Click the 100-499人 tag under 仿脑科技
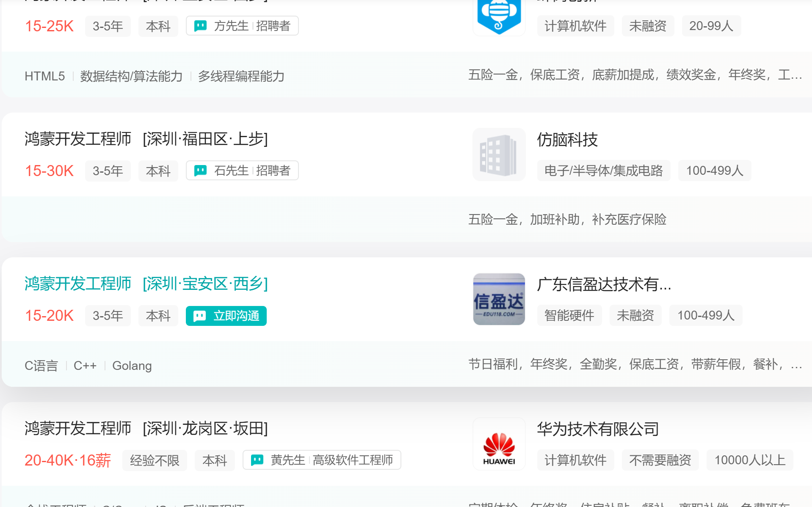 (x=715, y=171)
